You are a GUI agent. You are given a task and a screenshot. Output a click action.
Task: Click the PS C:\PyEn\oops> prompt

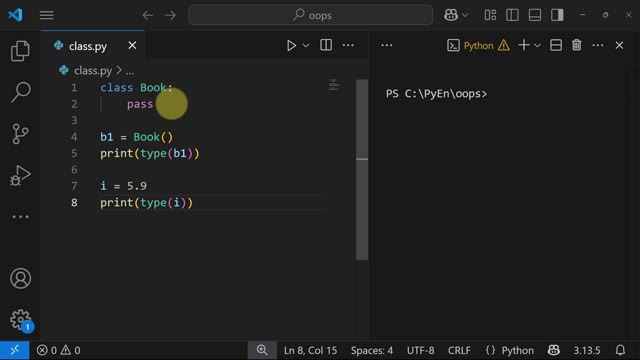click(436, 94)
